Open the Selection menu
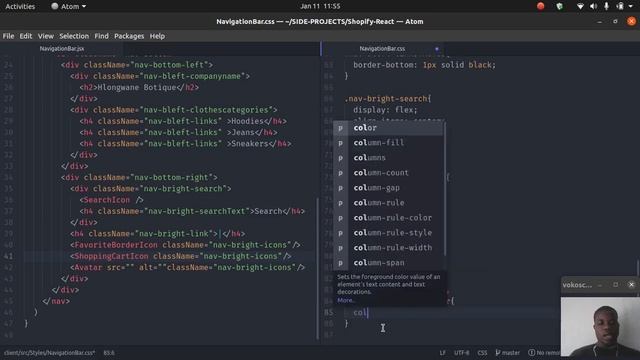This screenshot has width=640, height=360. (74, 36)
